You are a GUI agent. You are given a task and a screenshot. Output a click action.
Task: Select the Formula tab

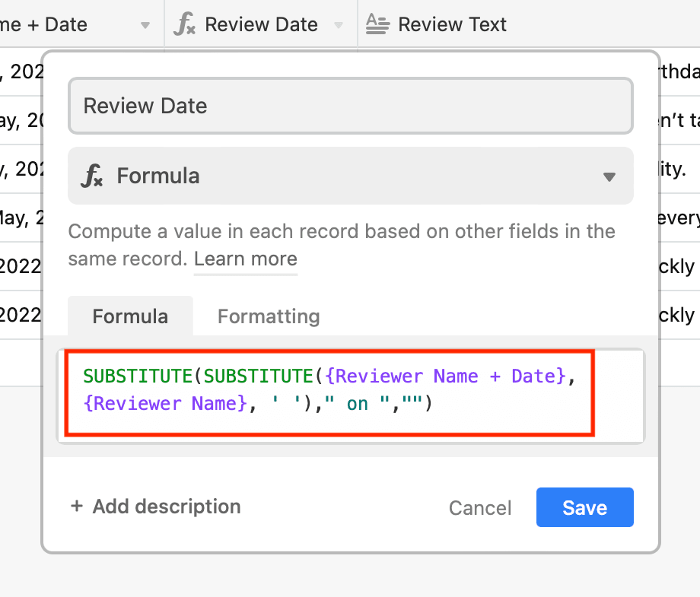point(130,316)
